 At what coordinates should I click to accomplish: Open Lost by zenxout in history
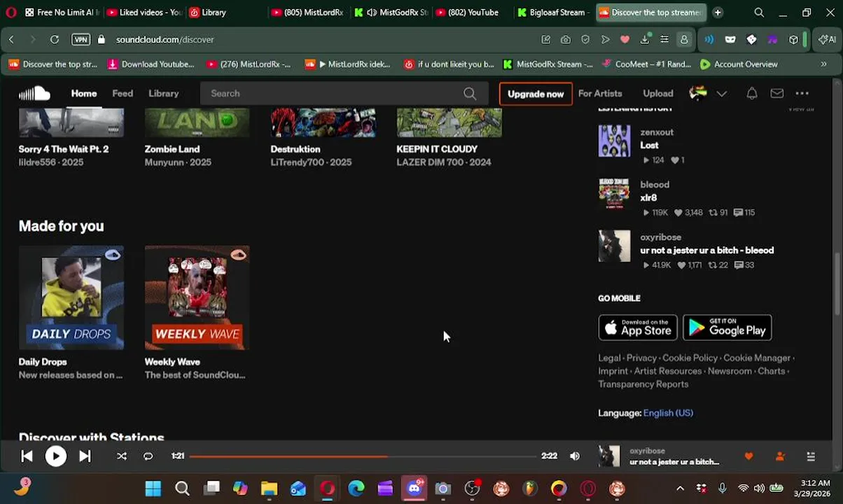(649, 146)
